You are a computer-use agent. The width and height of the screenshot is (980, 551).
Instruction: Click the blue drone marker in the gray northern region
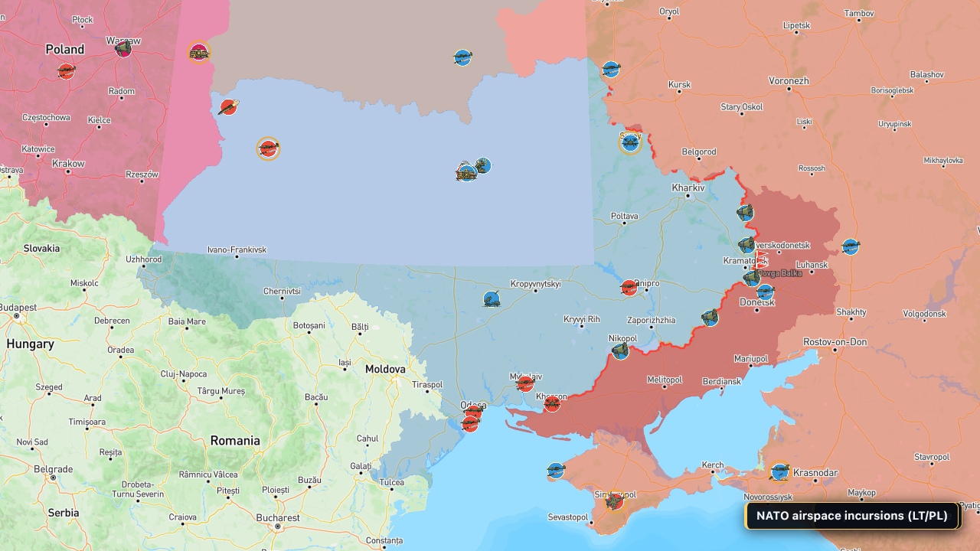462,57
